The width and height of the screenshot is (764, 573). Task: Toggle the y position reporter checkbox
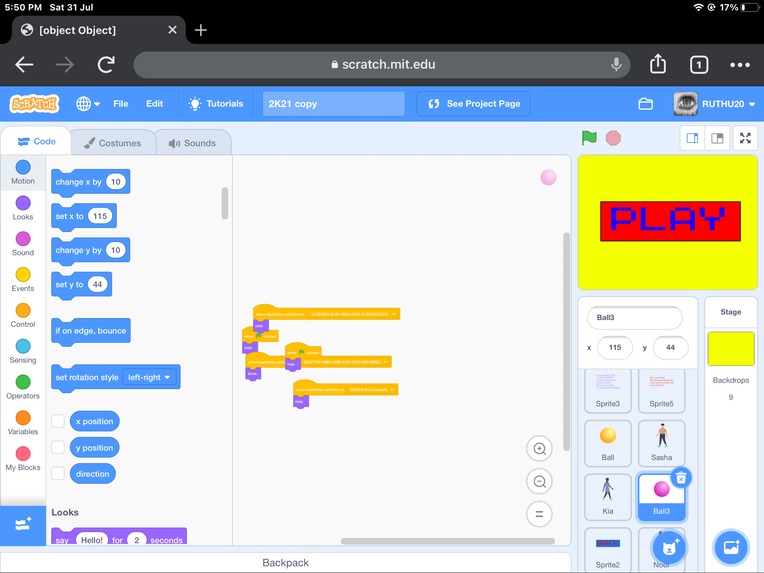(x=58, y=447)
